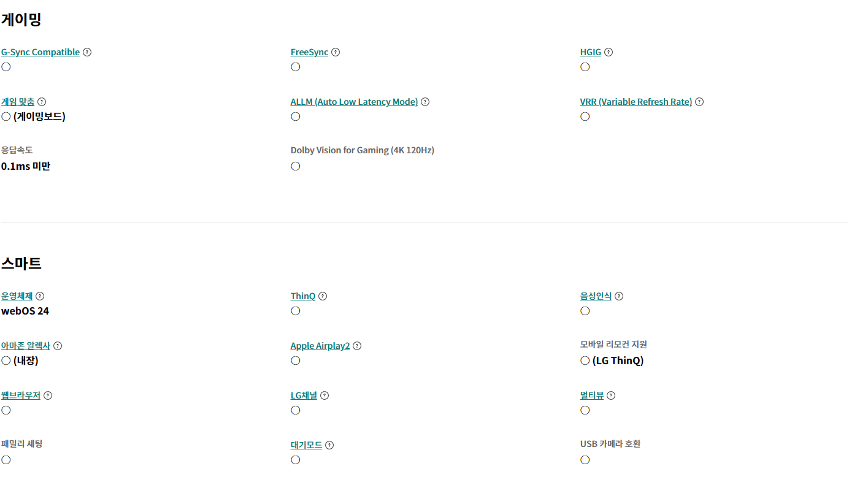Viewport: 849px width, 504px height.
Task: Click the question mark next to FreeSync
Action: tap(336, 52)
